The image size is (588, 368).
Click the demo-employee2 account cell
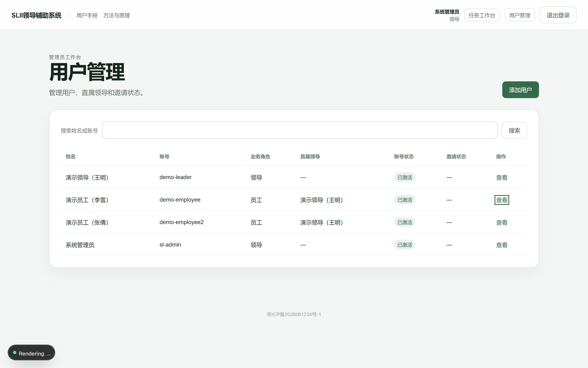coord(182,222)
